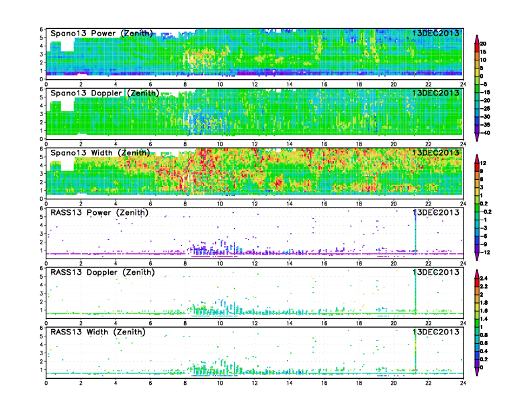Viewport: 532px width, 411px height.
Task: Click the "1.4" colorbar label
Action: point(484,319)
